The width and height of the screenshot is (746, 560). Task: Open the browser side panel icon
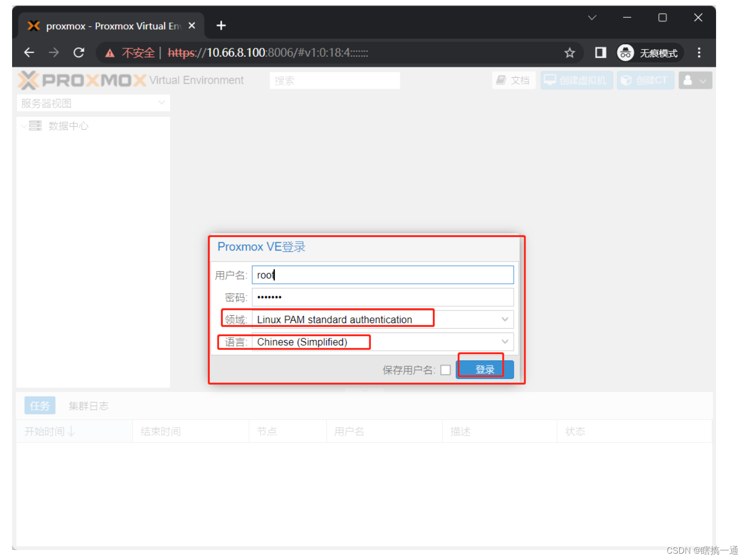[x=600, y=53]
